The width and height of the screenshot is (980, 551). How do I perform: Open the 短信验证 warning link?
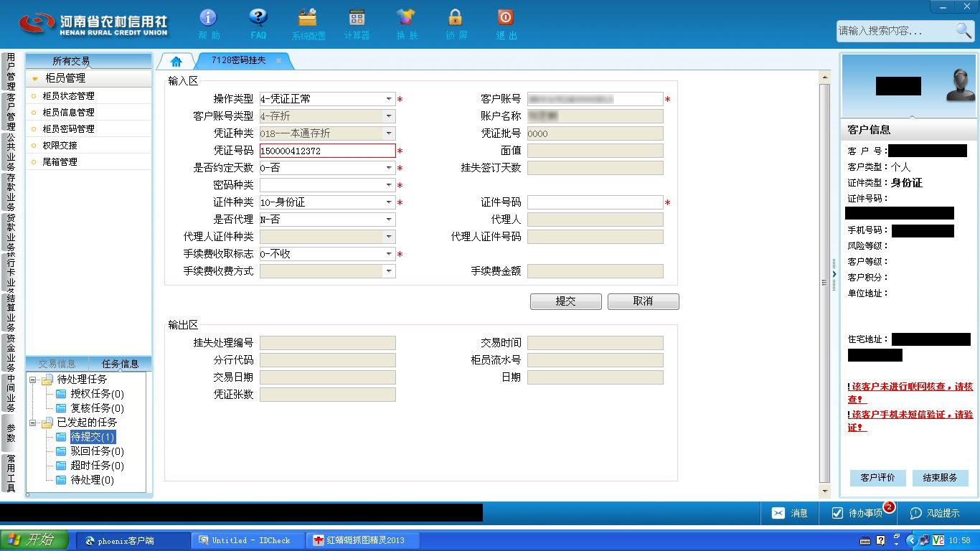[x=910, y=421]
